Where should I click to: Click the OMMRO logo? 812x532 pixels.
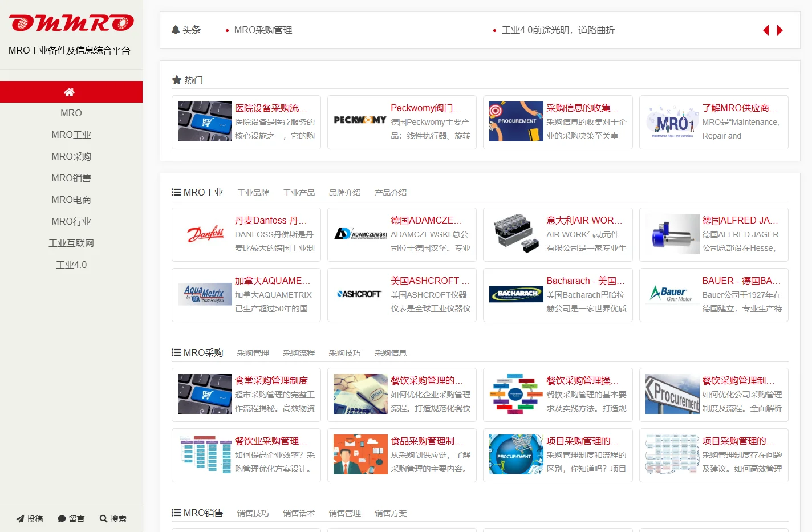(x=71, y=23)
